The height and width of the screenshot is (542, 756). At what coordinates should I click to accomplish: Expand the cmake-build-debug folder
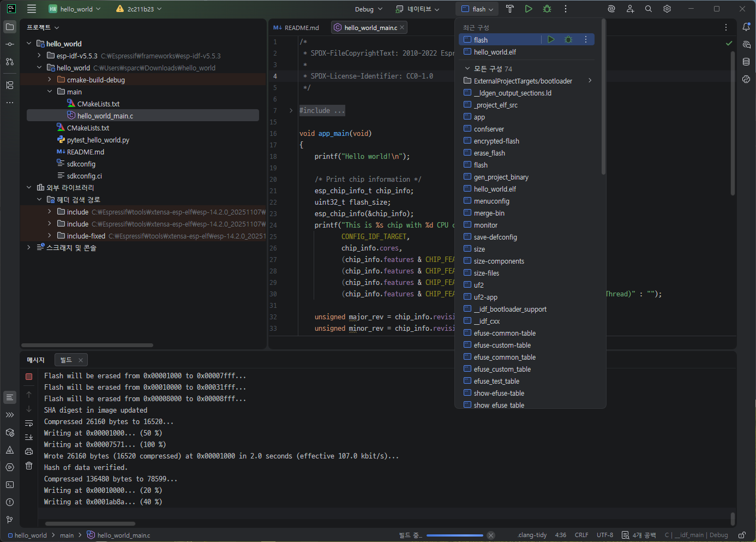(x=50, y=80)
